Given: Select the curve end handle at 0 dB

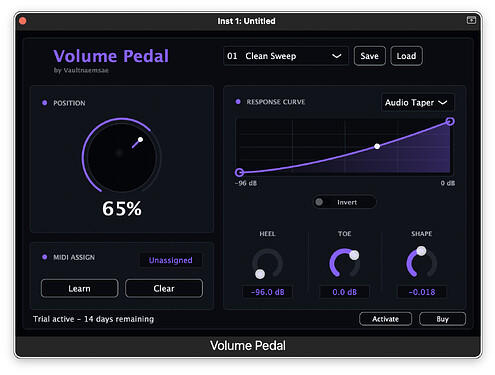Looking at the screenshot, I should 450,121.
